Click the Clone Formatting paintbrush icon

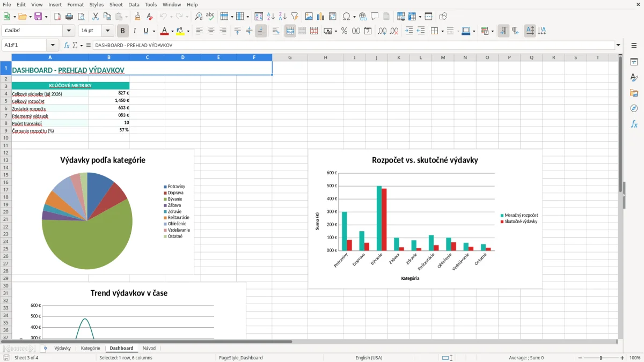138,17
